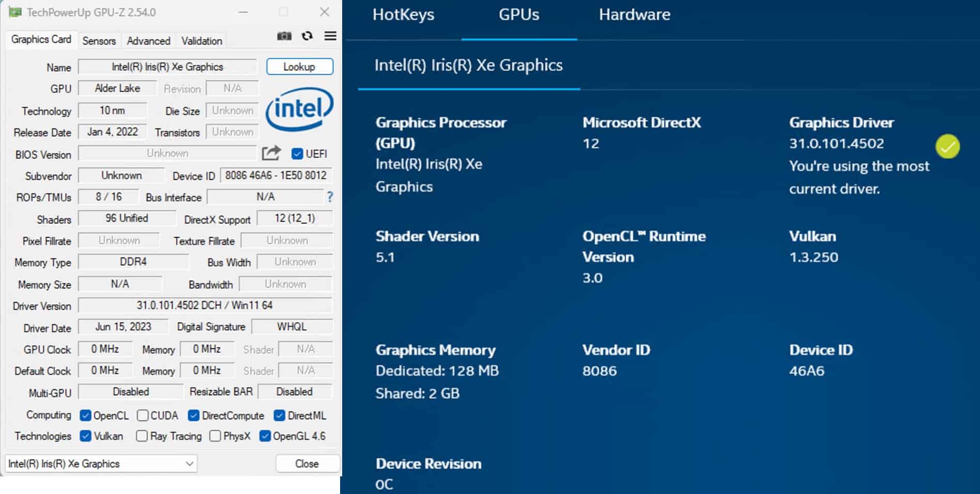Toggle the Vulkan checkbox
This screenshot has width=980, height=494.
[x=86, y=436]
